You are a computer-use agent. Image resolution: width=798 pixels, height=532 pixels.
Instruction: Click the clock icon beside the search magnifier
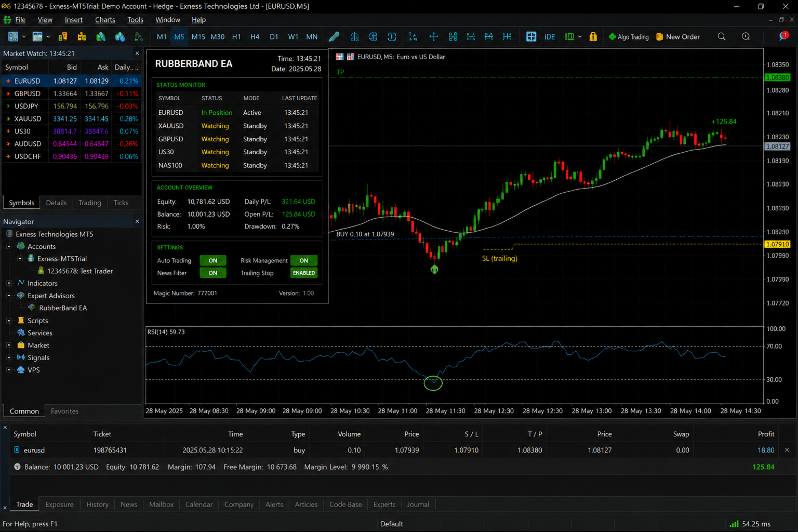pos(746,36)
